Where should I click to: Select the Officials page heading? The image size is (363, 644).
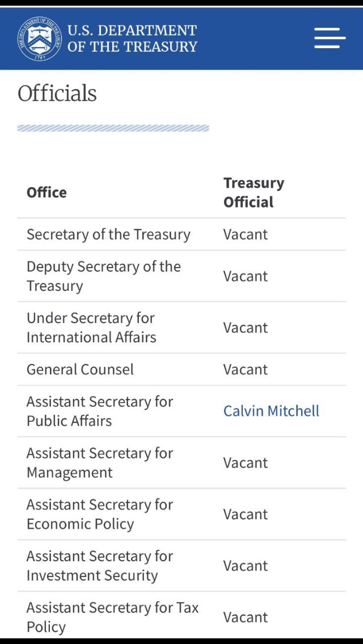57,93
